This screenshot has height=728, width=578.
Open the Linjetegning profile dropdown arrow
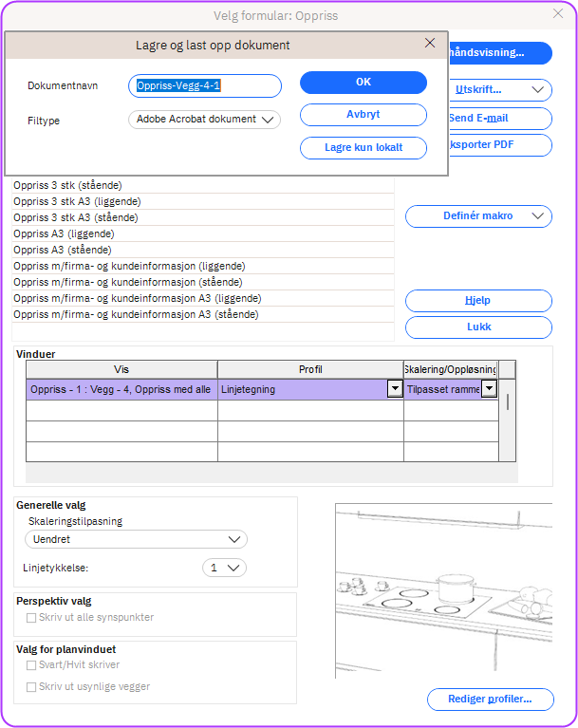point(394,389)
